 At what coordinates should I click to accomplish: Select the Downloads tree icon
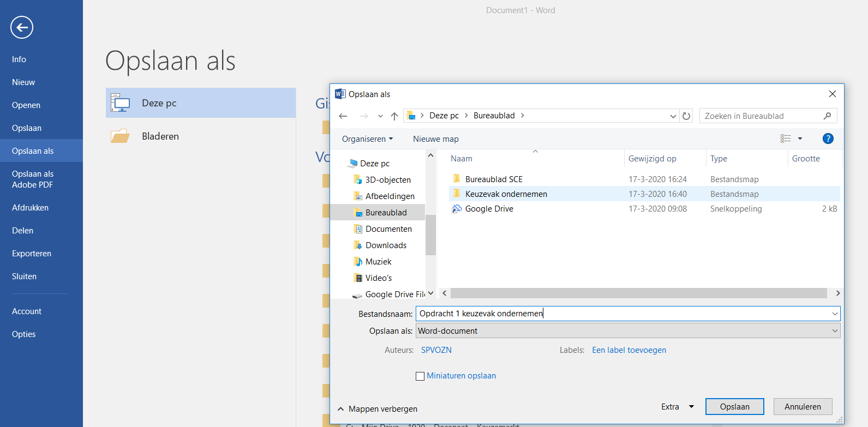(358, 245)
